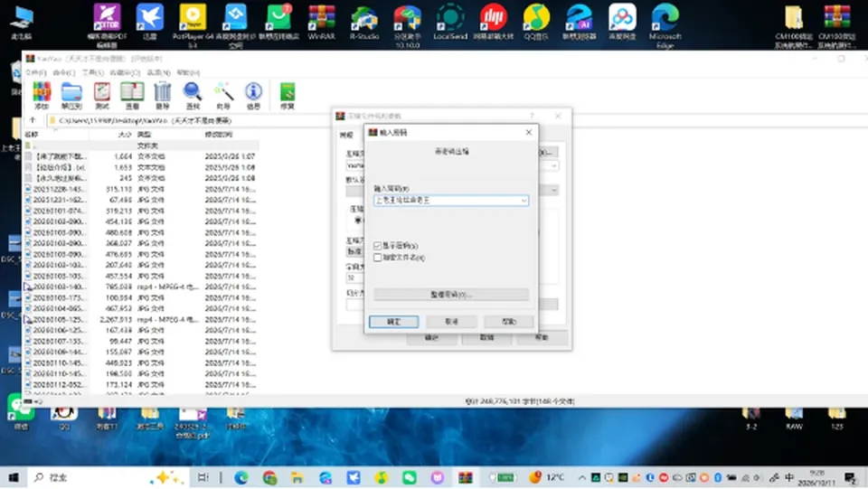Select the mp4 file row sized 785,038

click(141, 287)
